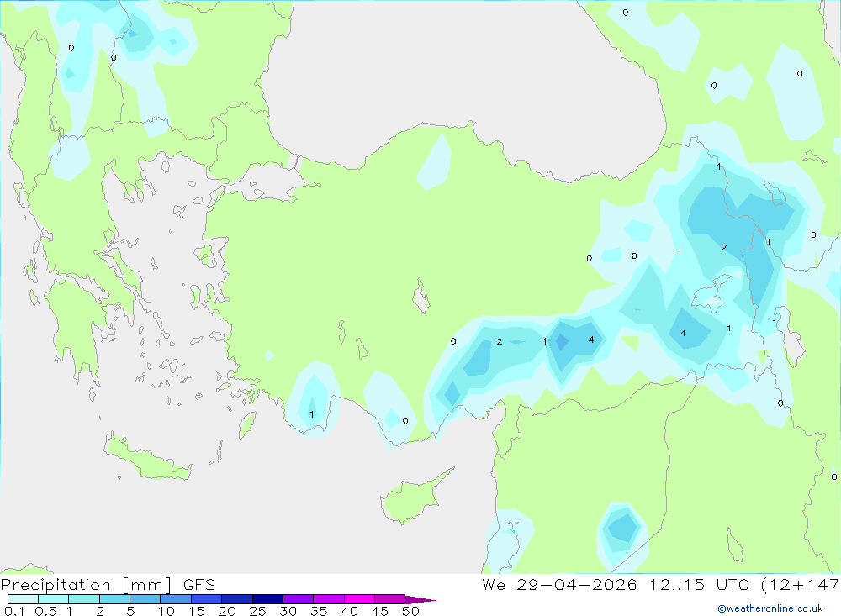Viewport: 841px width, 616px height.
Task: Click the '29-04-2026' forecast date
Action: coord(577,584)
